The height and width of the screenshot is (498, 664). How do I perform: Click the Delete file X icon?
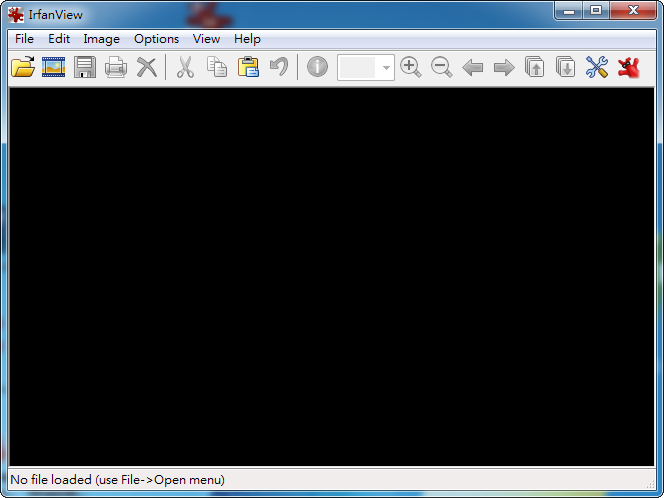pos(147,67)
